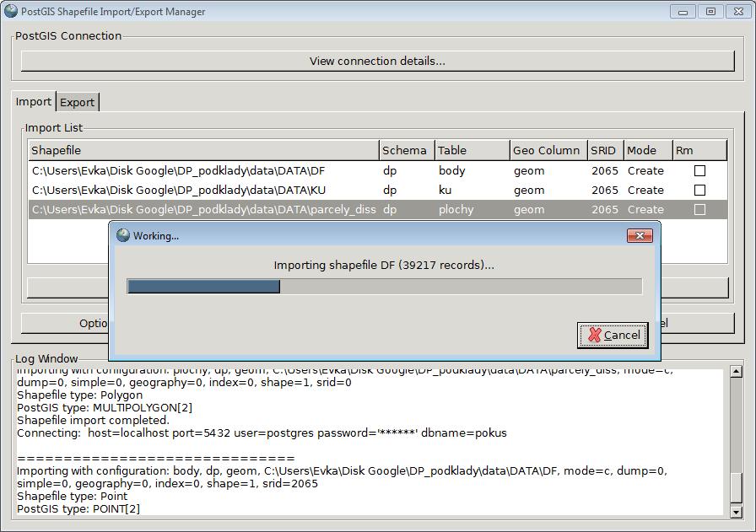The width and height of the screenshot is (756, 532).
Task: Click the Table column header
Action: point(472,150)
